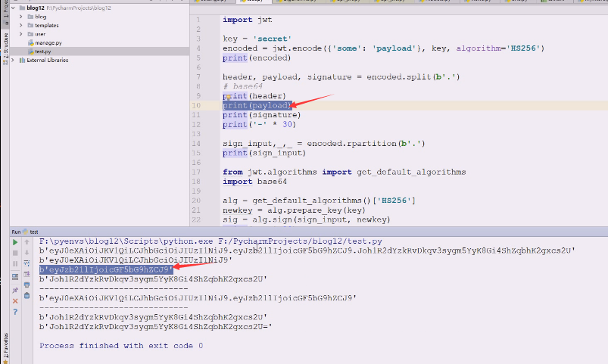Click the 'from jwt.algorithms import' line

click(344, 172)
